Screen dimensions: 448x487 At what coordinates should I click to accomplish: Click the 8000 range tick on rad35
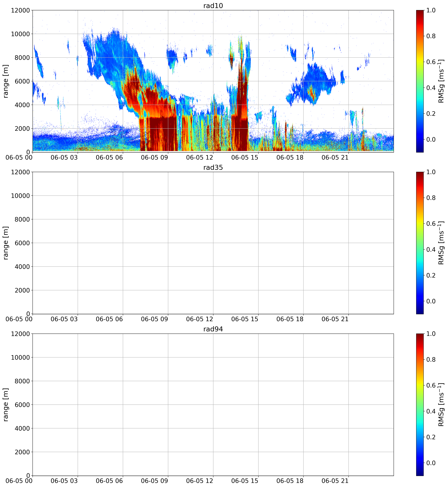coord(22,219)
